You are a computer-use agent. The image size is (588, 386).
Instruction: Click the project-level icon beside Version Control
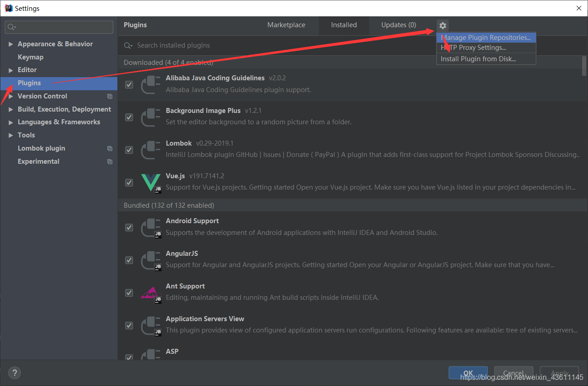[110, 96]
